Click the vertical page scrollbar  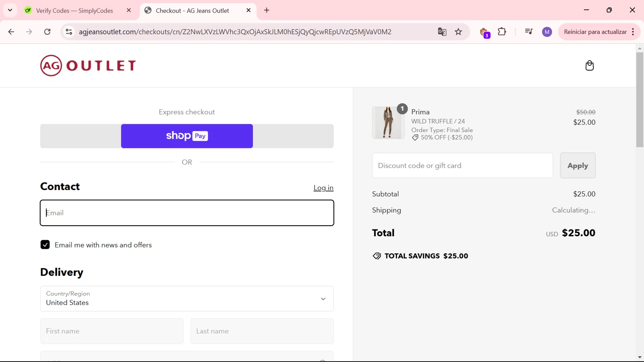(x=640, y=100)
